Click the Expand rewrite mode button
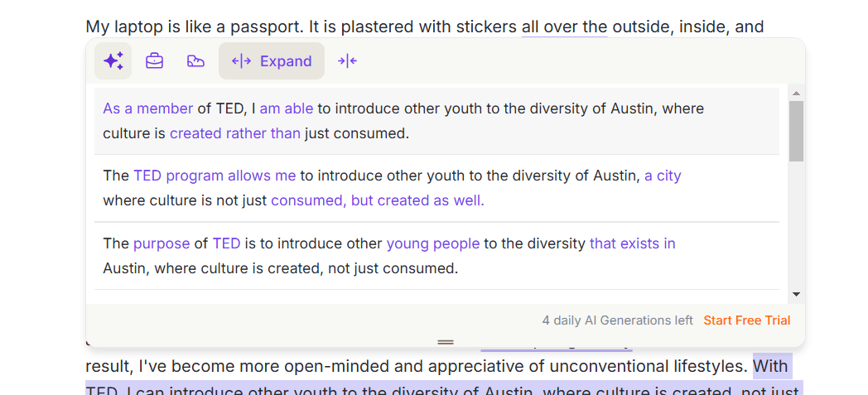The height and width of the screenshot is (395, 868). point(272,61)
